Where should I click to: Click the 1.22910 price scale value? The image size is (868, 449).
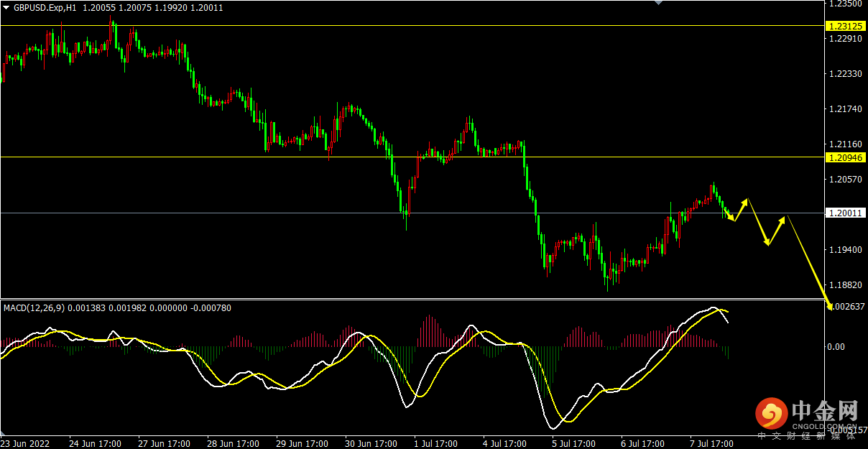tap(845, 39)
